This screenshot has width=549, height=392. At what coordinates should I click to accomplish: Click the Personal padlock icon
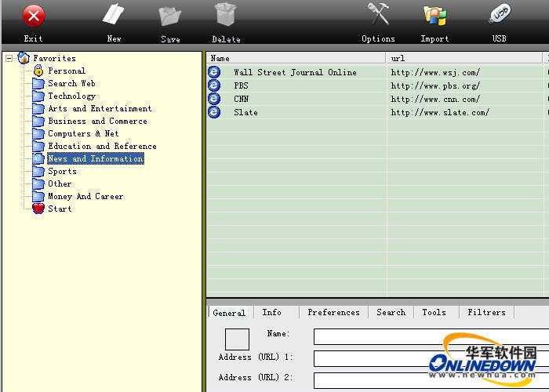pyautogui.click(x=38, y=71)
